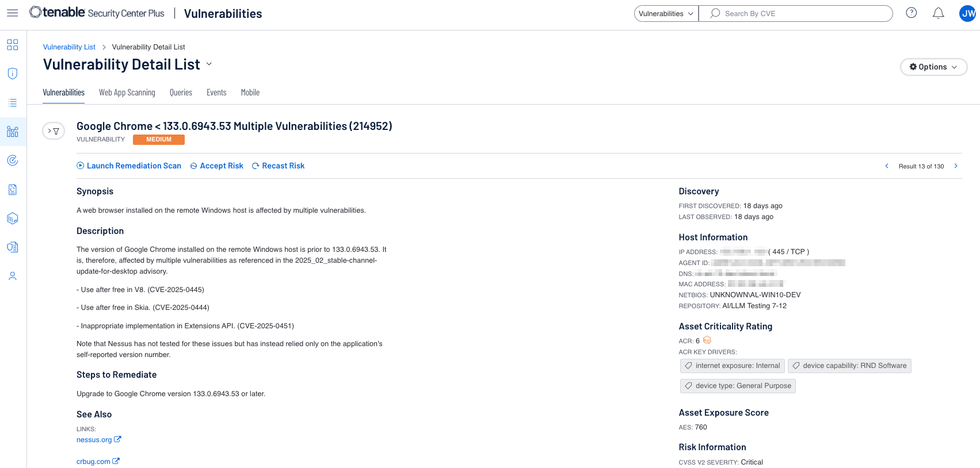Click the bulleted list icon in sidebar

tap(13, 103)
